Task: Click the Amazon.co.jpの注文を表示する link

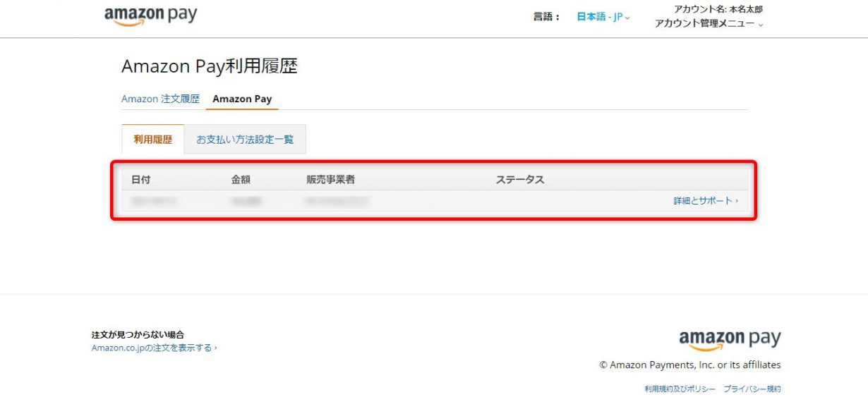Action: (x=154, y=347)
